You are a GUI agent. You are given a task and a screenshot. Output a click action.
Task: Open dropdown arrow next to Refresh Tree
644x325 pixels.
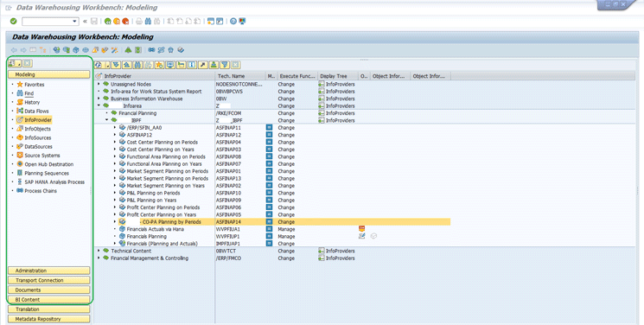click(x=107, y=65)
